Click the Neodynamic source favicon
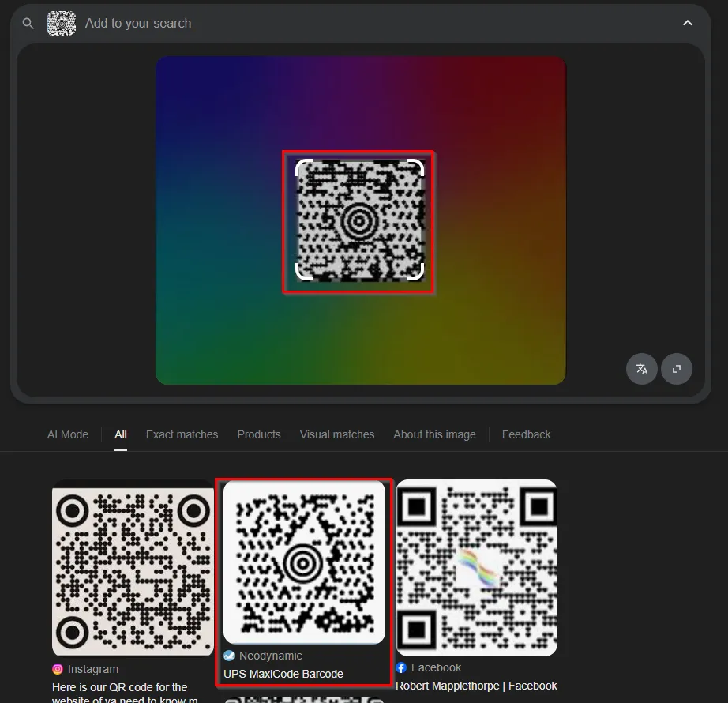This screenshot has height=703, width=728. (229, 656)
